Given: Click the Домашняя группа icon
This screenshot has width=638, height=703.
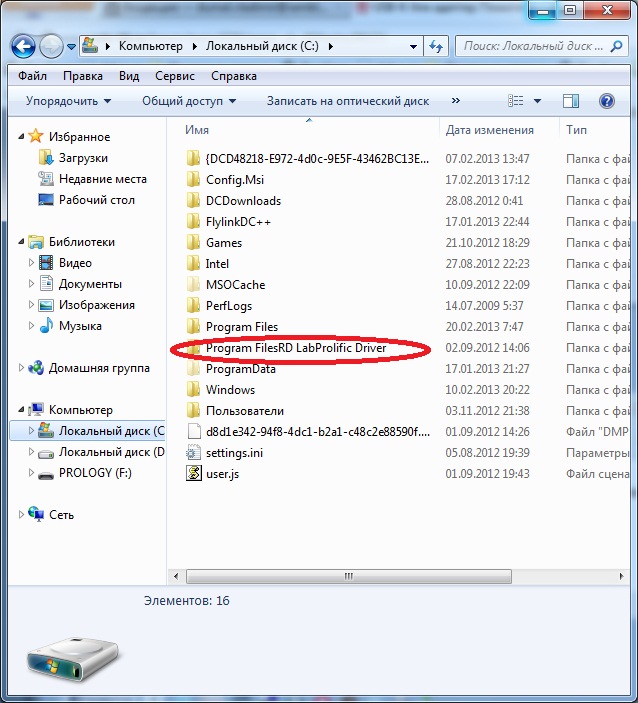Looking at the screenshot, I should pos(35,368).
